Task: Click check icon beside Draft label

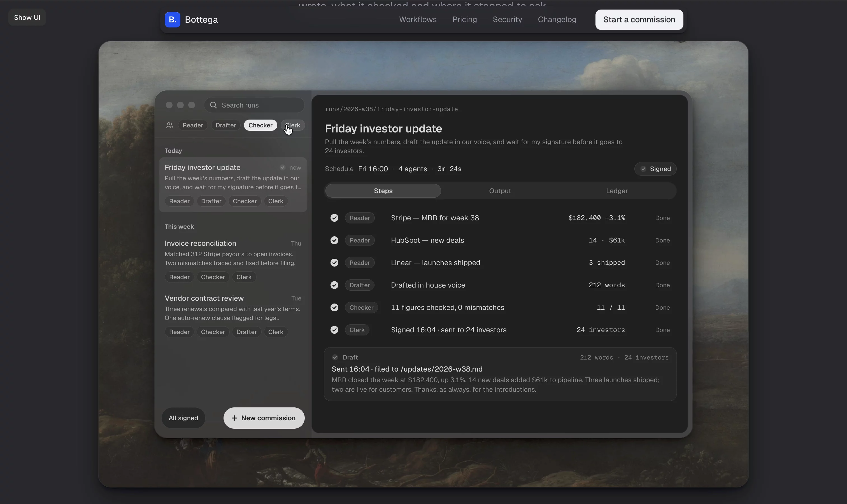Action: (x=335, y=357)
